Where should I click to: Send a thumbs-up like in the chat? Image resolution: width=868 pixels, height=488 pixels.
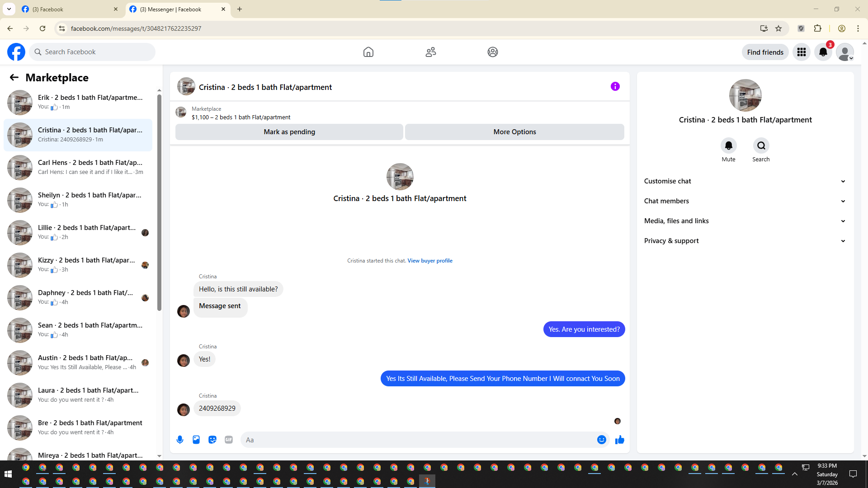tap(620, 440)
